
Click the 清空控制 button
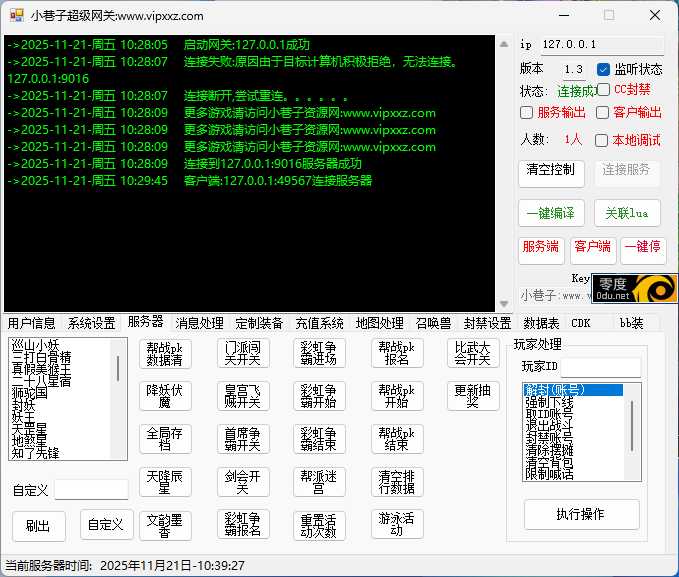(551, 173)
